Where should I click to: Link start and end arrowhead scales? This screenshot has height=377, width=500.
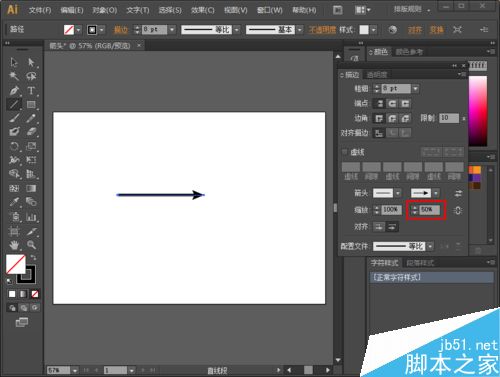[458, 210]
